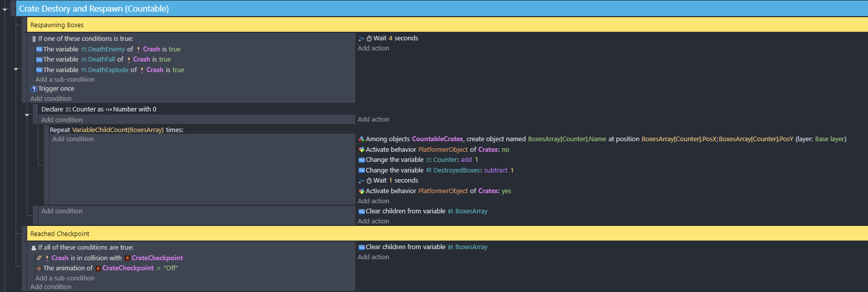Click the behavior icon for PlatformerObject: no
This screenshot has height=292, width=868.
[361, 150]
